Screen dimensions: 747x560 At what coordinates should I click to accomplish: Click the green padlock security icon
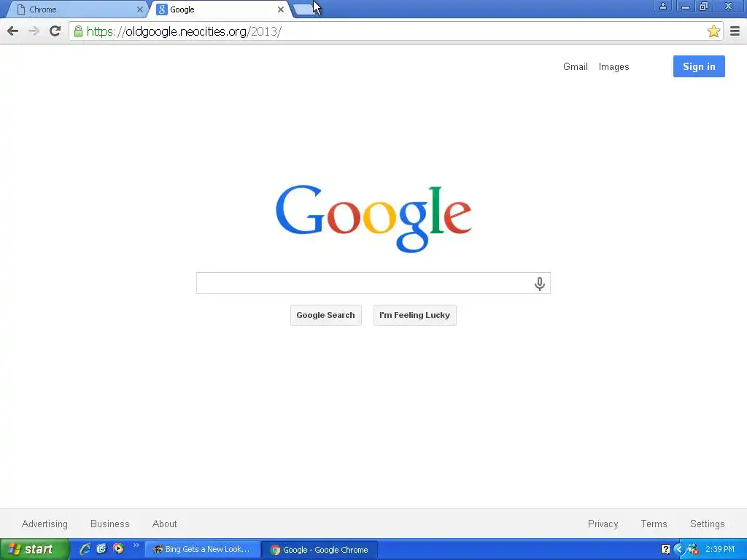tap(78, 31)
